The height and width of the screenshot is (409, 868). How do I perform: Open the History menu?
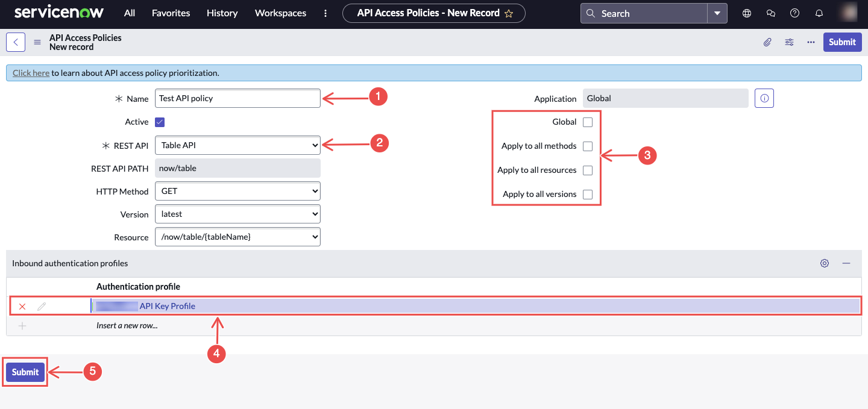click(222, 13)
